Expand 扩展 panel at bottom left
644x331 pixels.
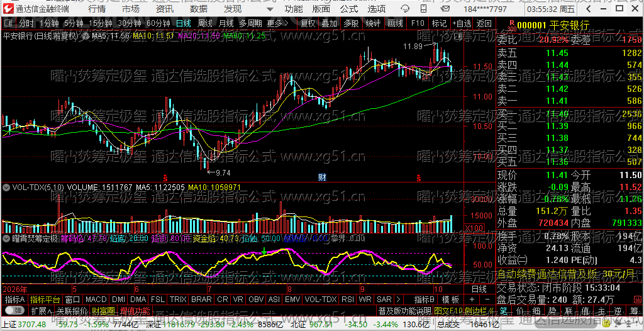pos(42,310)
